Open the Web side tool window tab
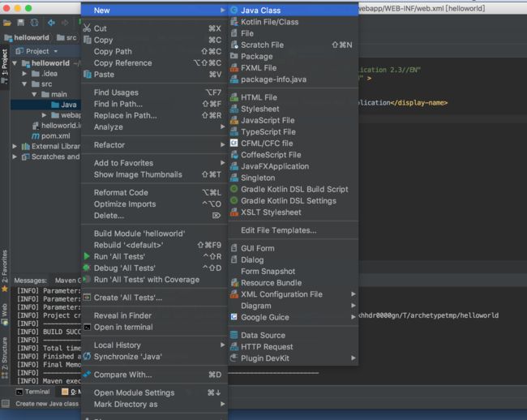 [x=4, y=314]
